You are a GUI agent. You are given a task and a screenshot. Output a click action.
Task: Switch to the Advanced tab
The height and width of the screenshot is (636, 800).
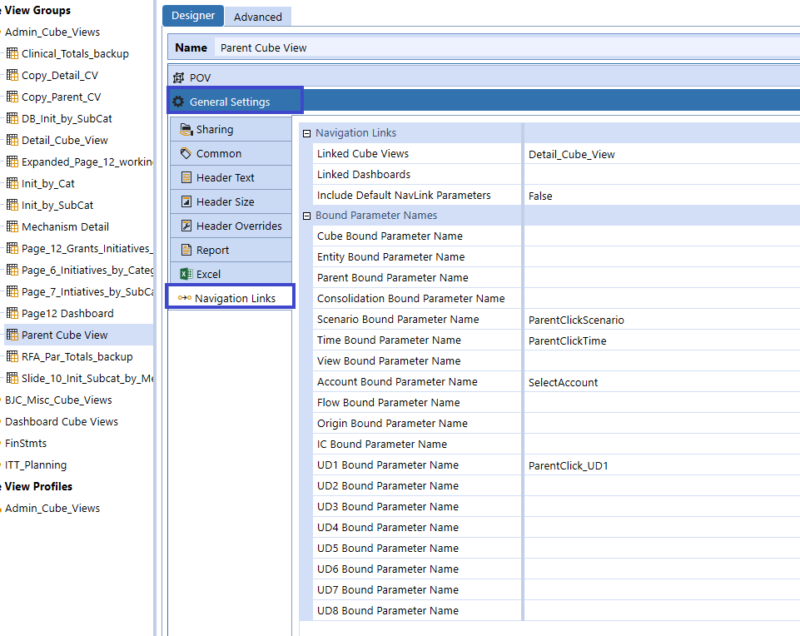[257, 16]
